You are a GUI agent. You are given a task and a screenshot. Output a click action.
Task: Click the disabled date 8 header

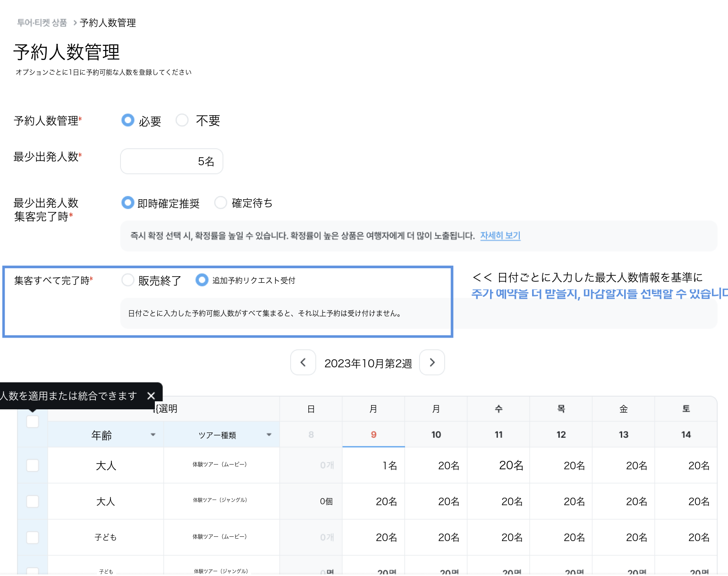coord(311,434)
